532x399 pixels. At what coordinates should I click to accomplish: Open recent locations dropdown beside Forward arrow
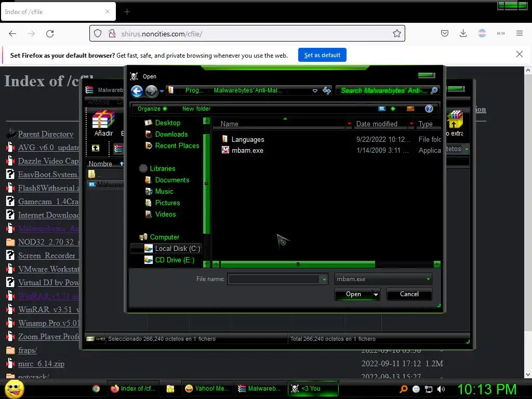tap(162, 91)
